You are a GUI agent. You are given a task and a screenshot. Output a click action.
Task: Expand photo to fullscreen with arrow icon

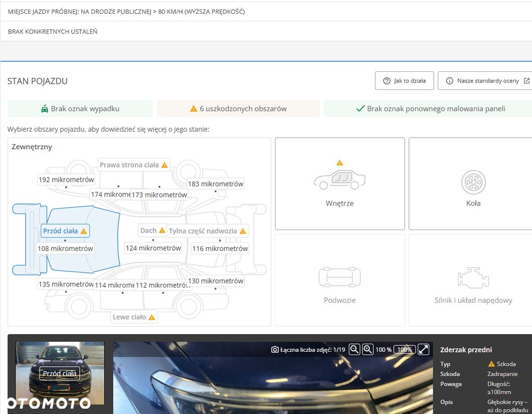423,349
